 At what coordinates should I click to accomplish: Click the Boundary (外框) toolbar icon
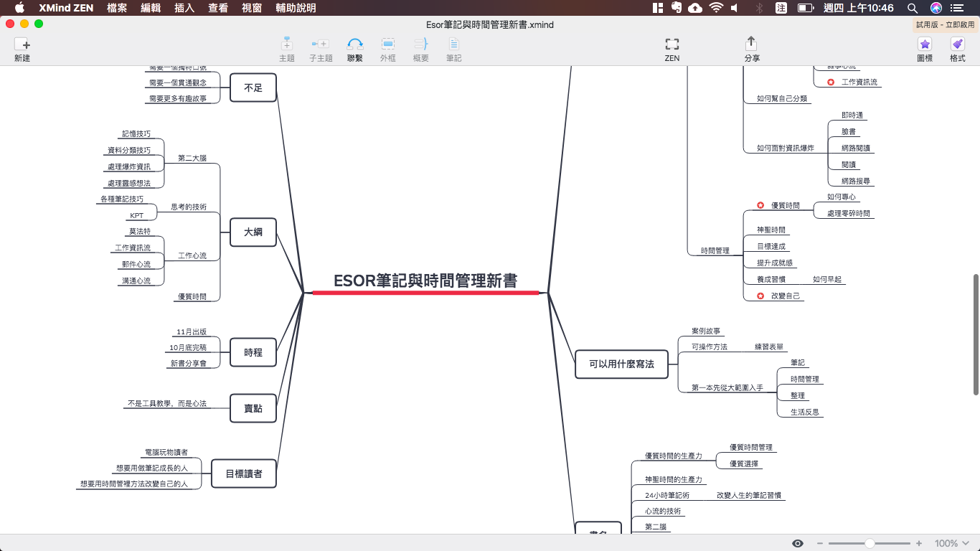[x=387, y=44]
